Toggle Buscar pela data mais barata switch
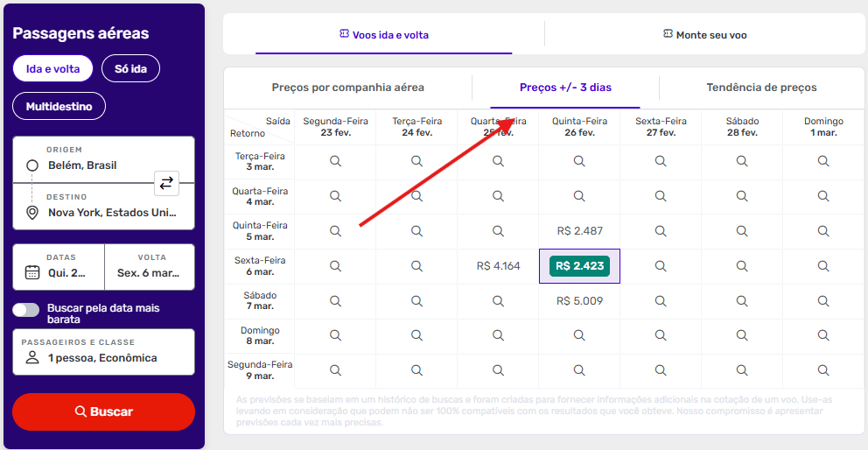The image size is (868, 450). pyautogui.click(x=26, y=310)
